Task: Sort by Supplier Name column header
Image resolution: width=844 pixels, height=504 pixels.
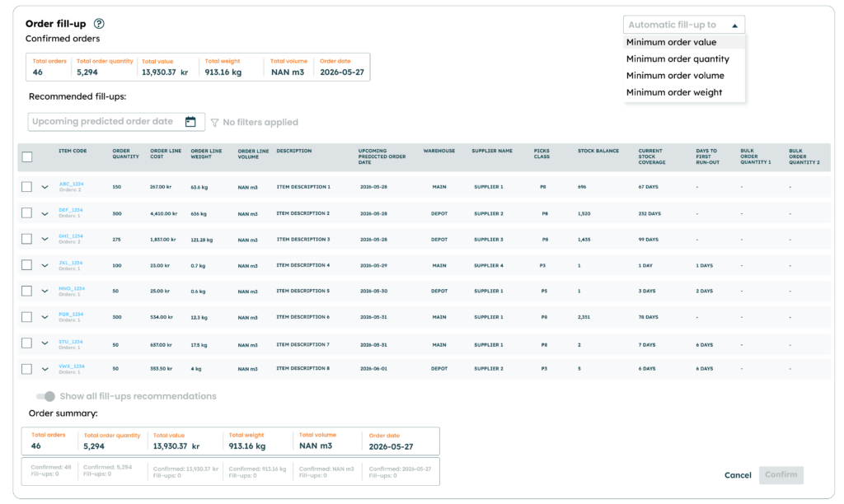Action: (x=492, y=152)
